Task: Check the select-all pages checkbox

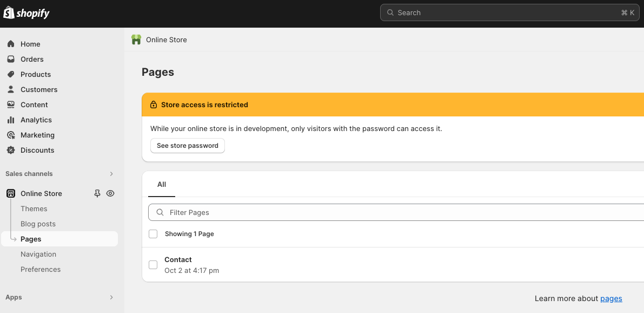Action: 153,234
